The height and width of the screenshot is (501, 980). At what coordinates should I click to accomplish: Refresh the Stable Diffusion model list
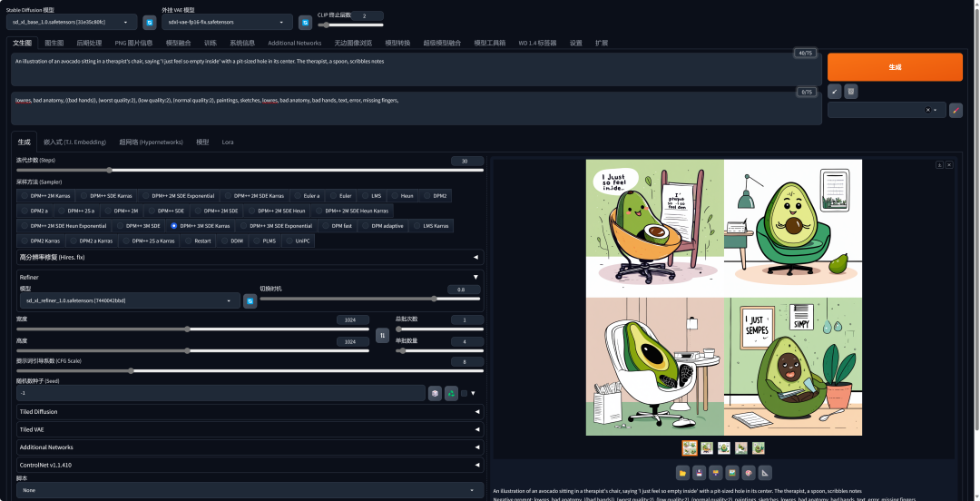click(x=150, y=22)
